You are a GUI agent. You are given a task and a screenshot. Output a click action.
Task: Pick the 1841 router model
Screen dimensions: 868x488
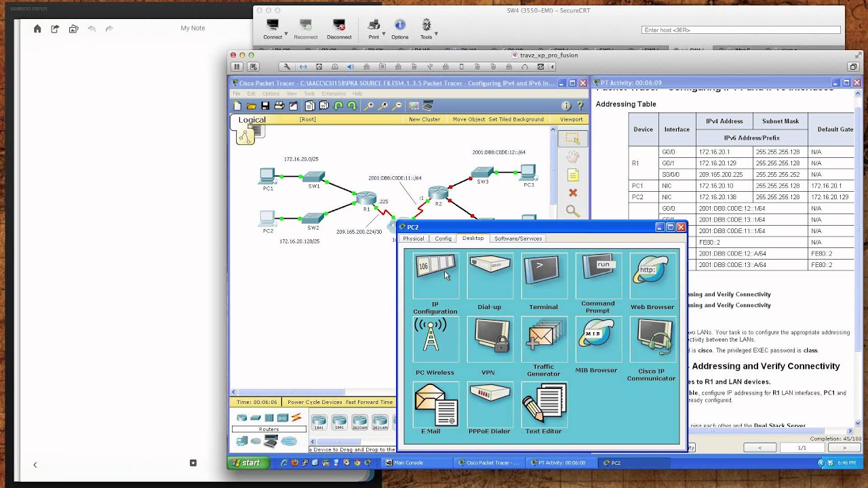tap(319, 422)
